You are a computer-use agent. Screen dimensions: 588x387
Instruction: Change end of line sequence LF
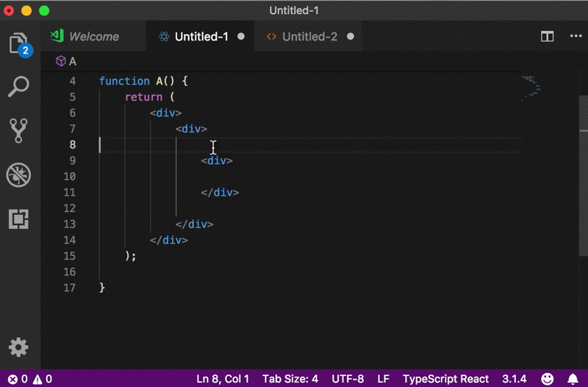tap(383, 379)
